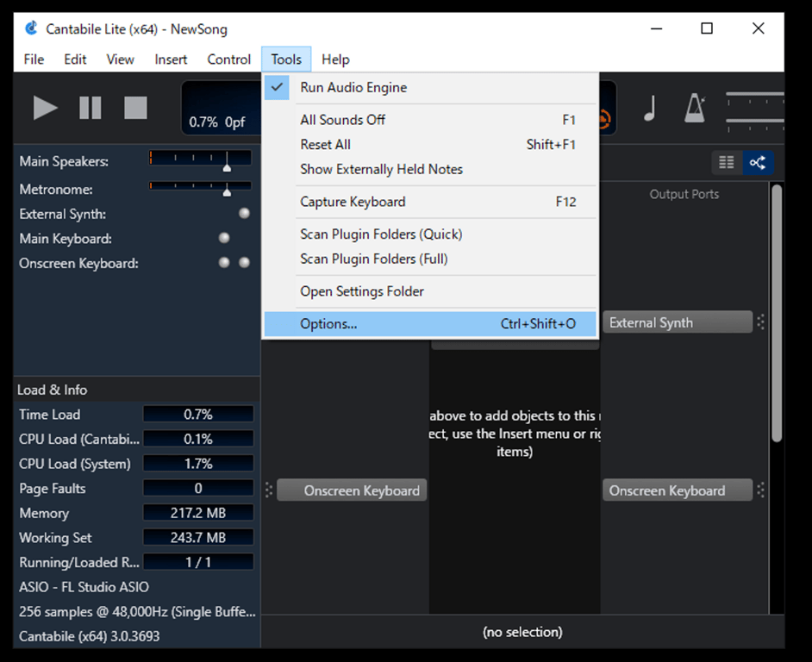Switch to table view icon
This screenshot has height=662, width=812.
727,163
